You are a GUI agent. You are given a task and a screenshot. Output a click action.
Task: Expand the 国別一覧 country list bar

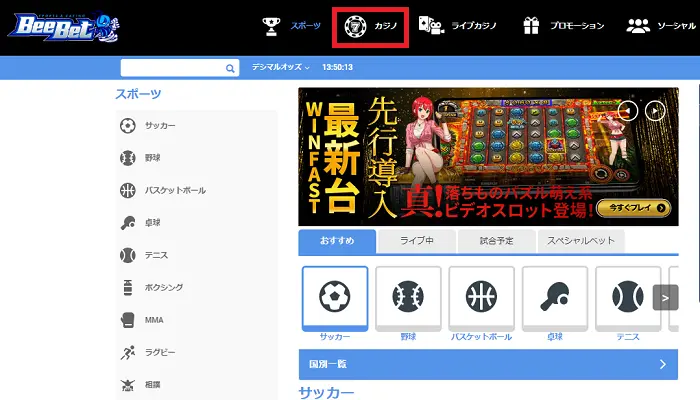tap(488, 364)
